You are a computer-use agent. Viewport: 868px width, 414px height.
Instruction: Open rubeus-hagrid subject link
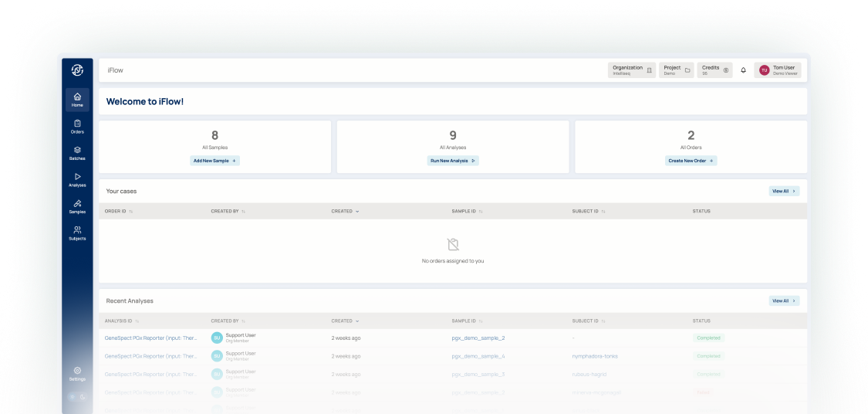click(589, 375)
